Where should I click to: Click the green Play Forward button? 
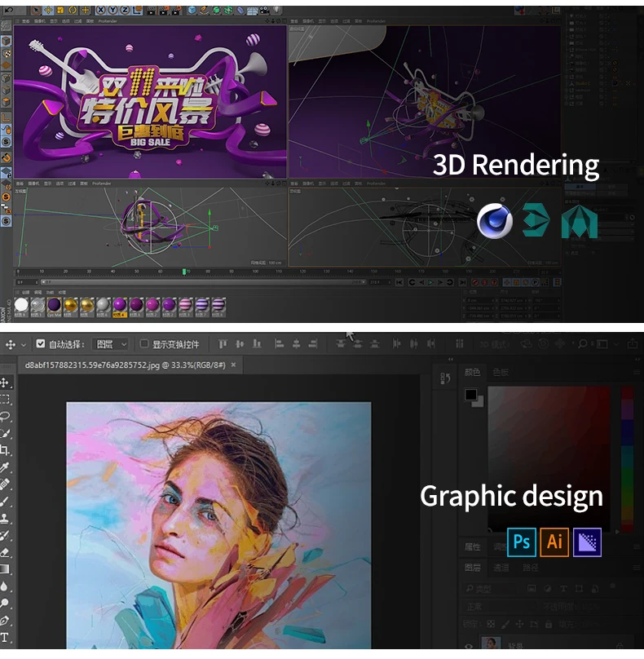tap(430, 282)
